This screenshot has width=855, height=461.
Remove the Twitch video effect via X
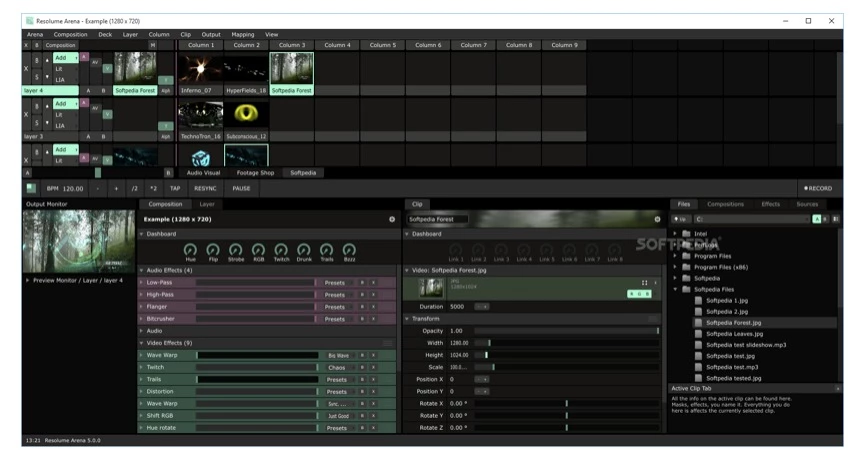pyautogui.click(x=374, y=367)
